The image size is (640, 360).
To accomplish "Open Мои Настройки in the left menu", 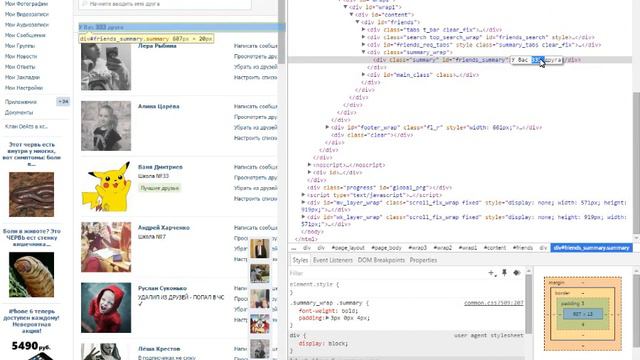I will (x=24, y=88).
